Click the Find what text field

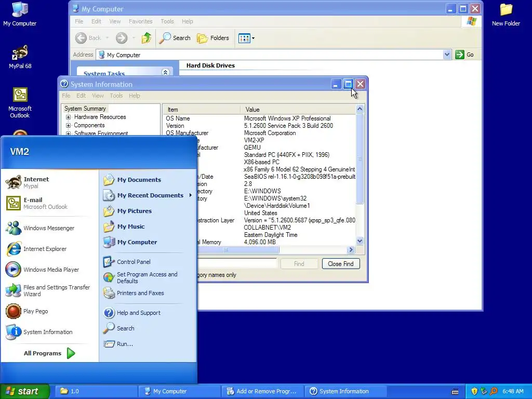tap(237, 263)
